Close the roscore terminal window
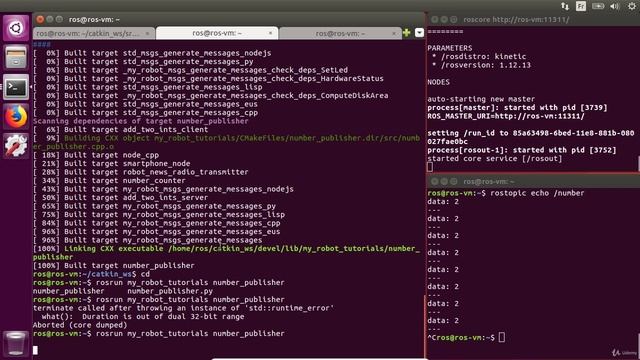Viewport: 640px width, 360px height. pyautogui.click(x=434, y=19)
